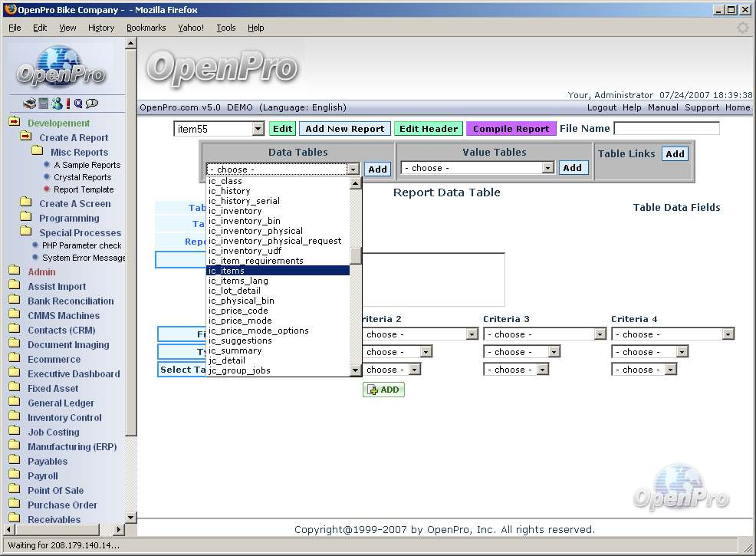Select ic_inventory from the open list
The width and height of the screenshot is (756, 556).
click(x=235, y=211)
